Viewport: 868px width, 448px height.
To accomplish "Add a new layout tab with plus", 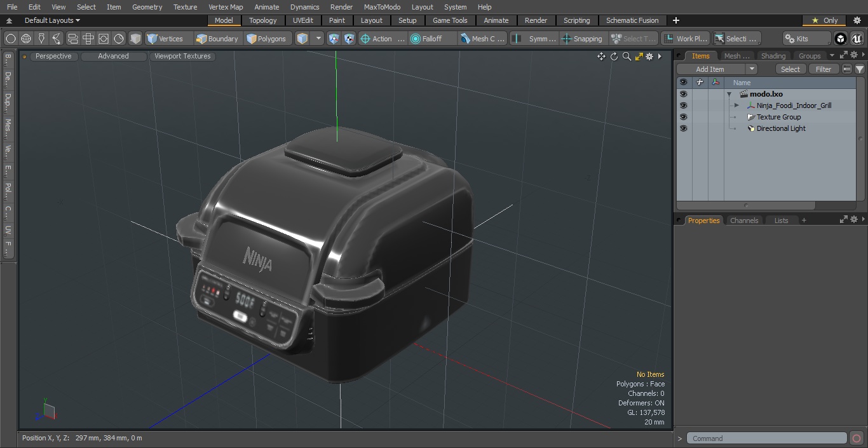I will click(x=675, y=20).
